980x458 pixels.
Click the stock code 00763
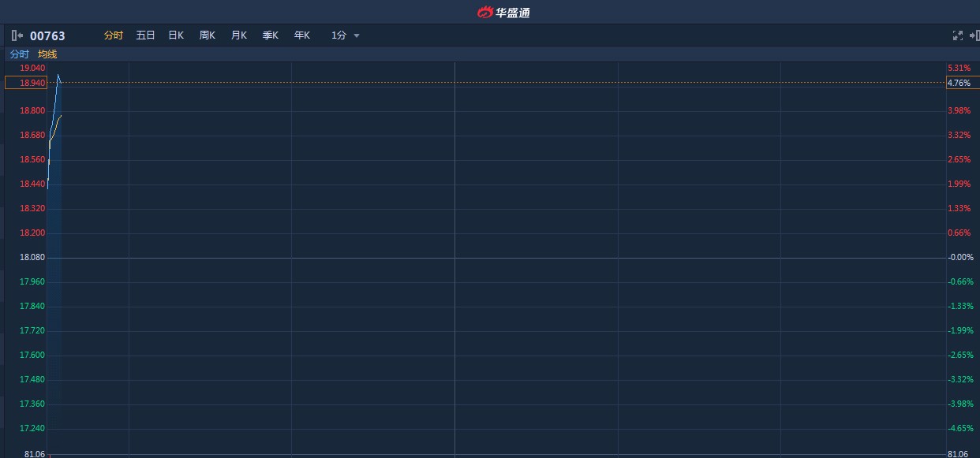coord(47,35)
